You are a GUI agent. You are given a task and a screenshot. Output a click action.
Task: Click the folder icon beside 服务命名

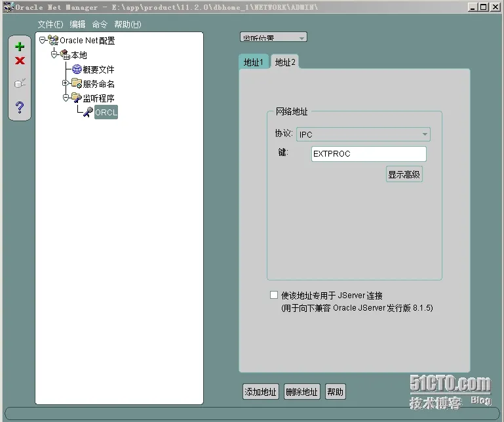[x=77, y=83]
